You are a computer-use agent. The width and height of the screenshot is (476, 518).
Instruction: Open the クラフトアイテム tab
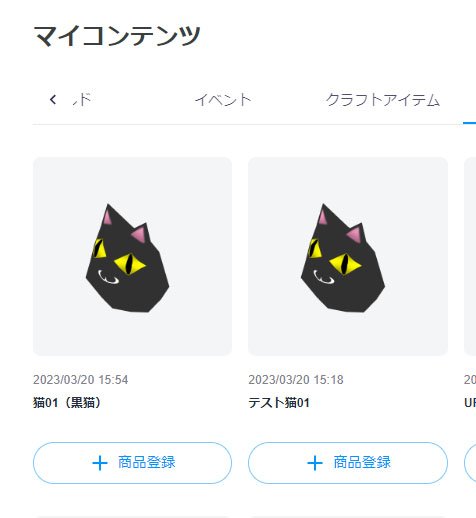(383, 100)
